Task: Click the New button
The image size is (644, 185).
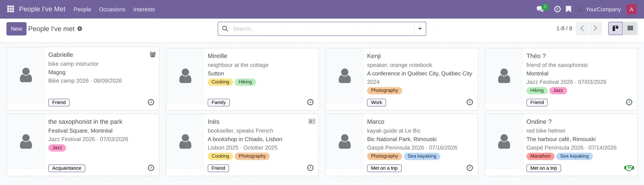Action: tap(17, 29)
